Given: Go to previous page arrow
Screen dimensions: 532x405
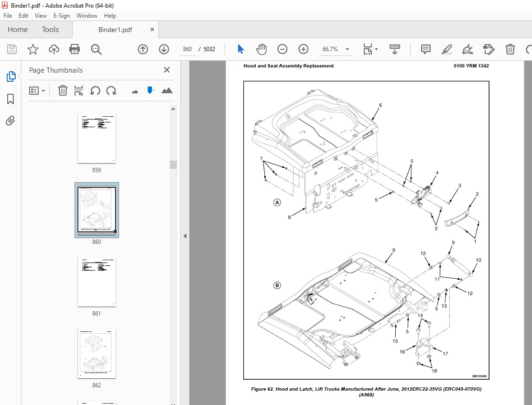Looking at the screenshot, I should tap(143, 49).
